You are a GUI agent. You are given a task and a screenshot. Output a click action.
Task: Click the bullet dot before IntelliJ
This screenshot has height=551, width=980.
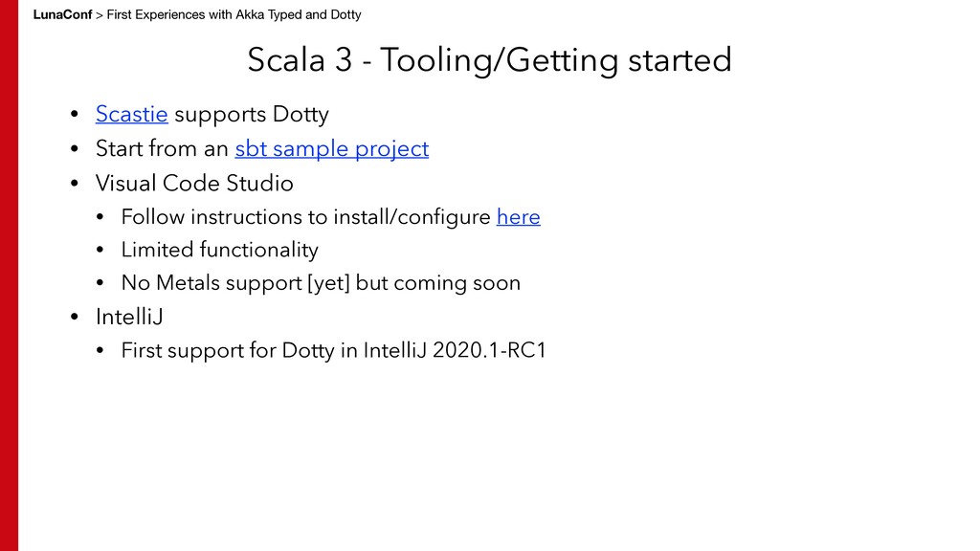(x=73, y=319)
